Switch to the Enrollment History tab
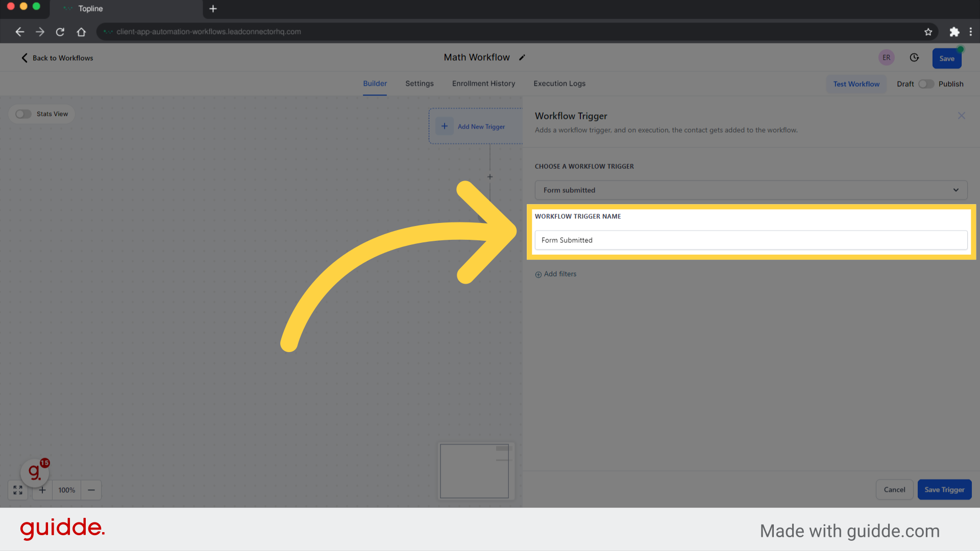This screenshot has height=551, width=980. pyautogui.click(x=483, y=84)
